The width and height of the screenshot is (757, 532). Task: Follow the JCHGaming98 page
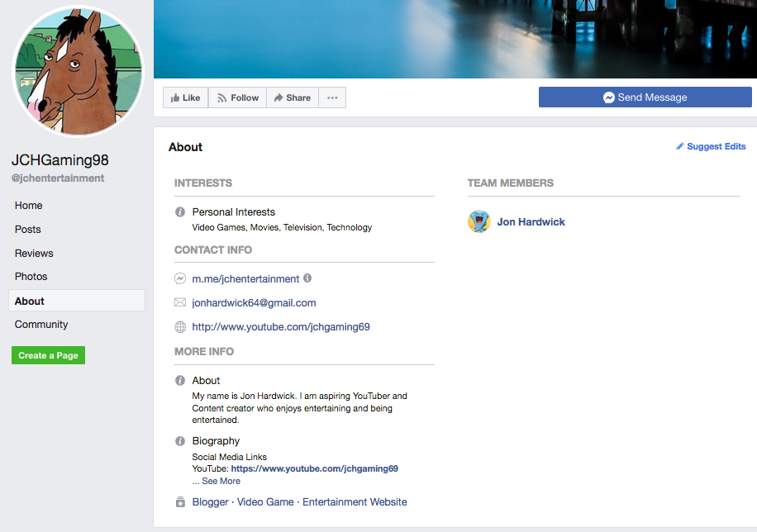237,97
